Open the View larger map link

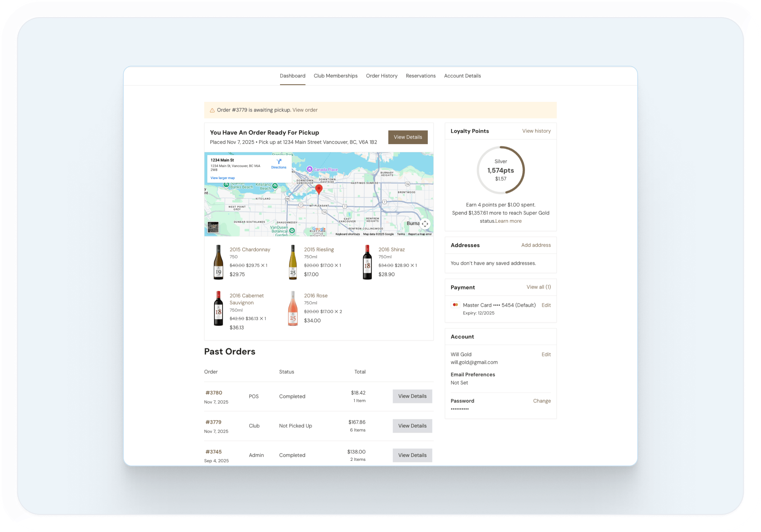pos(222,178)
